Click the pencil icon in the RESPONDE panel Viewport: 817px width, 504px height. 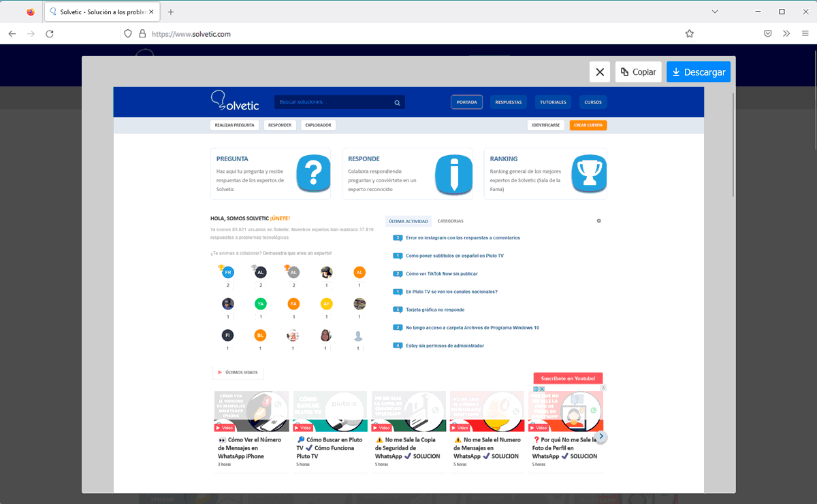click(453, 174)
